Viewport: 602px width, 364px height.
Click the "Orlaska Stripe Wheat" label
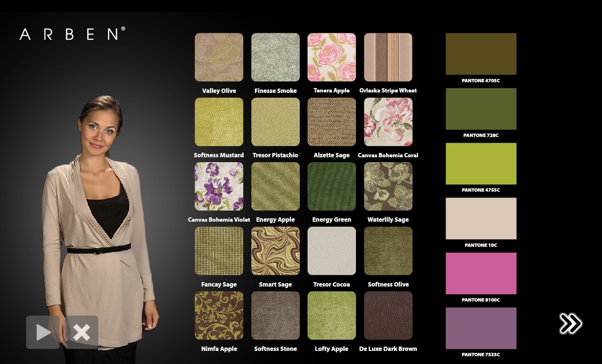tap(388, 91)
